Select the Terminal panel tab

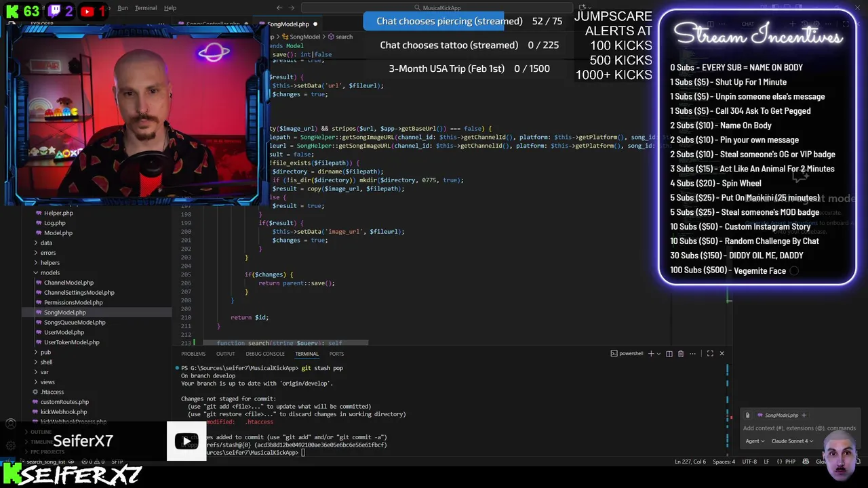click(307, 354)
